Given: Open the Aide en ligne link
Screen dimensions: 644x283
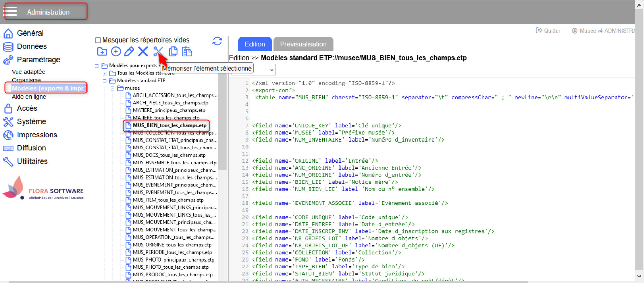Looking at the screenshot, I should click(29, 97).
